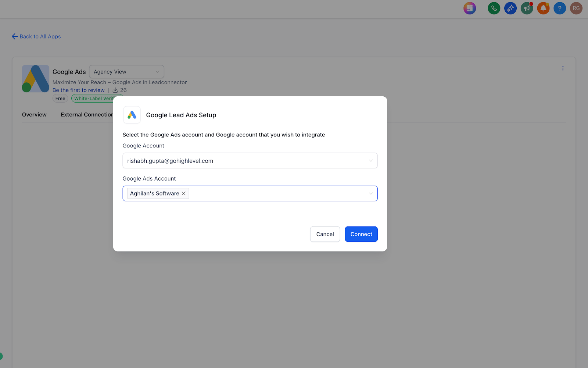Click the Connect button
Screen dimensions: 588x368
point(361,234)
